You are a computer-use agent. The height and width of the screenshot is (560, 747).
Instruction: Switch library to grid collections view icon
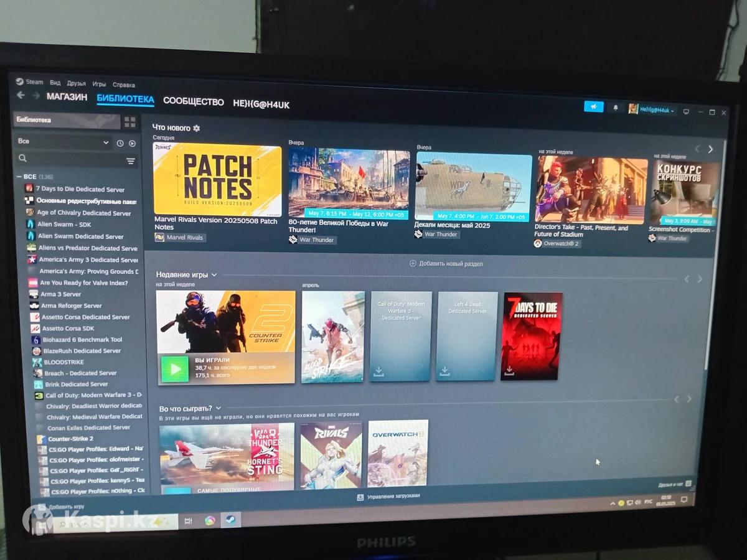(129, 122)
